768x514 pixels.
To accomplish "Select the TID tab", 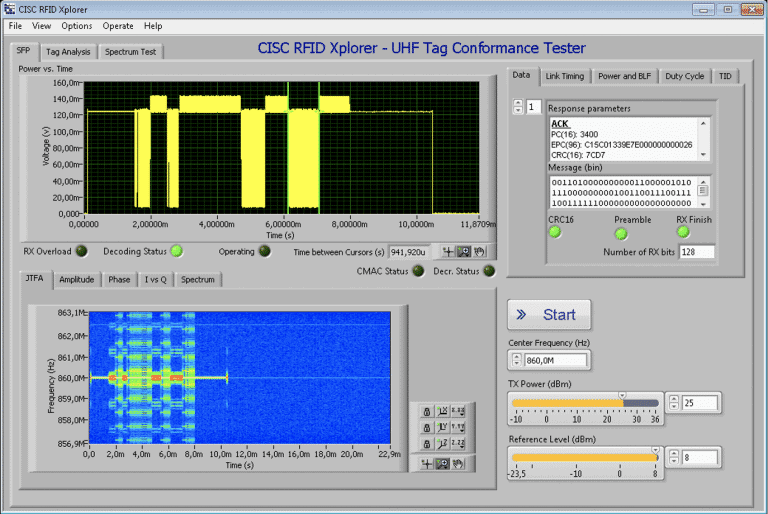I will [x=725, y=76].
